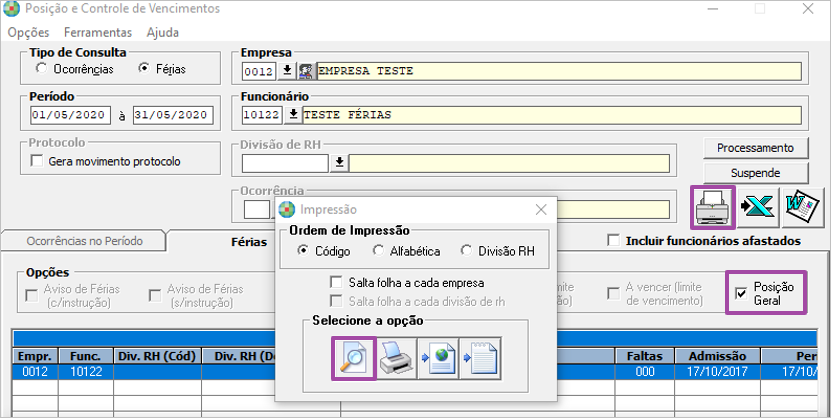The height and width of the screenshot is (418, 831).
Task: Click the Func. column header
Action: [x=86, y=356]
